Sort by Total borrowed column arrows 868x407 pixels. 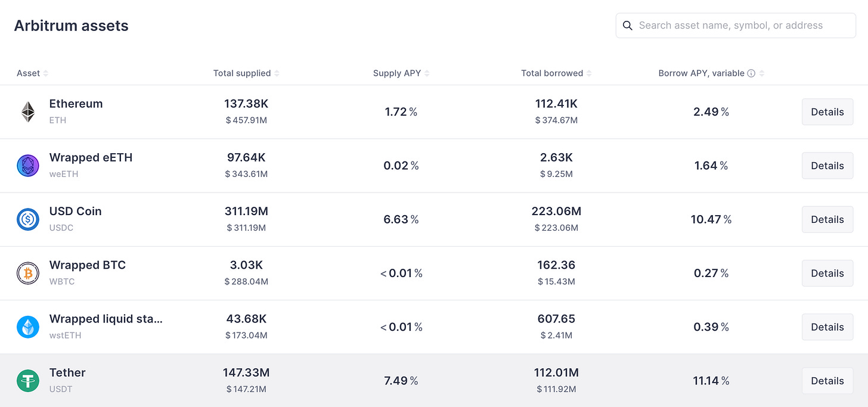click(x=589, y=73)
